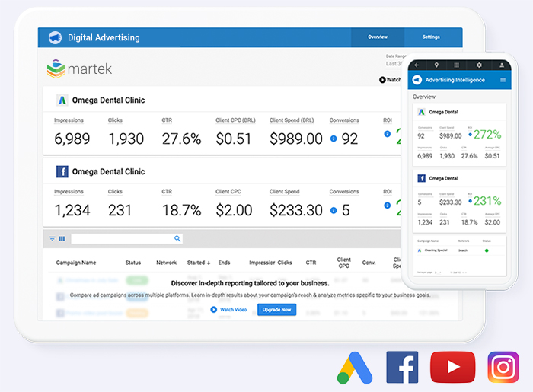533x392 pixels.
Task: Tap the 272% ROI value
Action: tap(487, 135)
